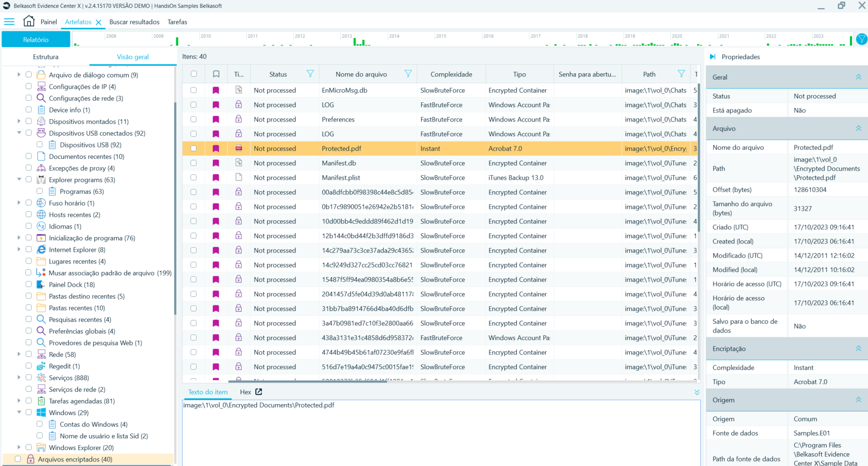
Task: Check the Manifest.plist row checkbox
Action: [x=194, y=177]
